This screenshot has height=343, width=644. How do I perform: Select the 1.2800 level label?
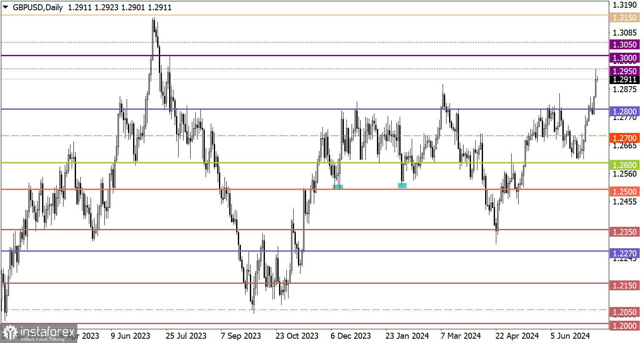pyautogui.click(x=625, y=111)
